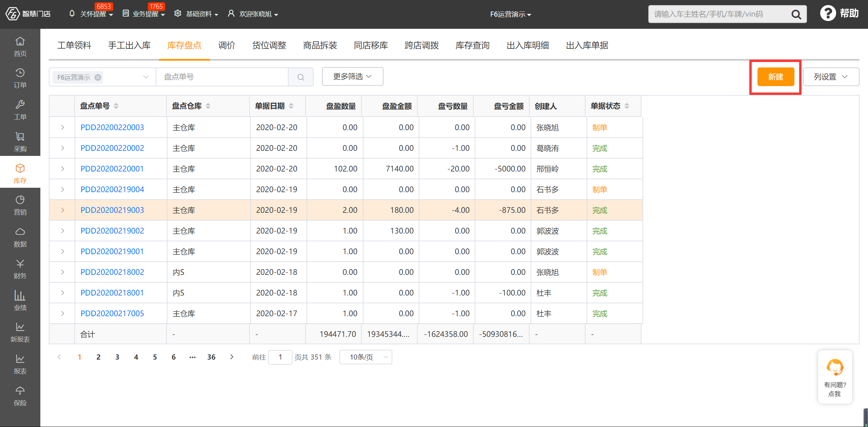Image resolution: width=868 pixels, height=427 pixels.
Task: Open the 工单 wrench sidebar icon
Action: click(20, 110)
